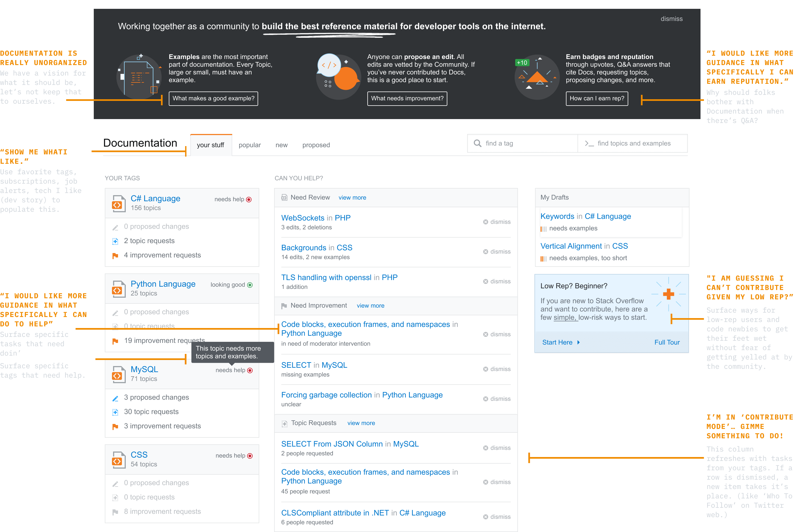Click the red needs help indicator on CSS
Screen dimensions: 802x532
[250, 456]
